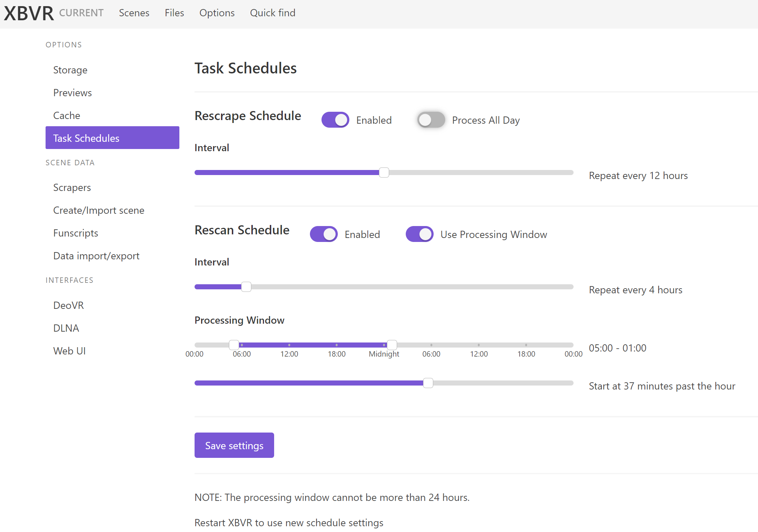Turn off Use Processing Window
The width and height of the screenshot is (758, 532).
point(419,234)
